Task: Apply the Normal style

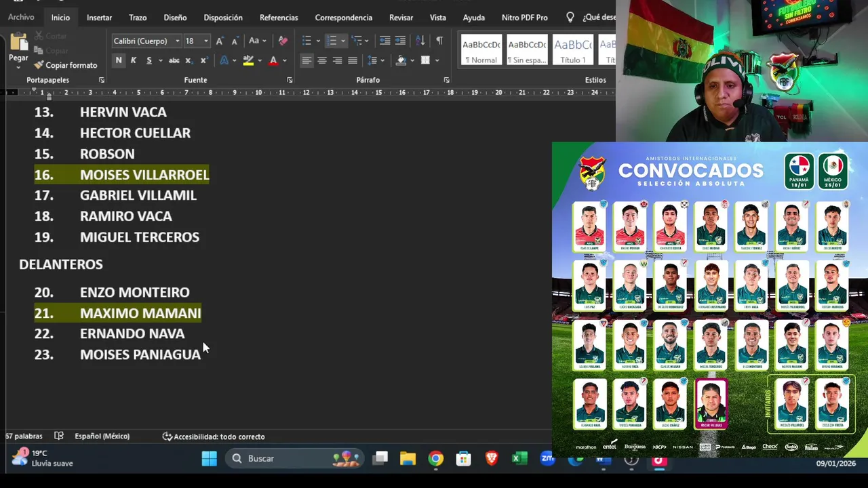Action: coord(481,49)
